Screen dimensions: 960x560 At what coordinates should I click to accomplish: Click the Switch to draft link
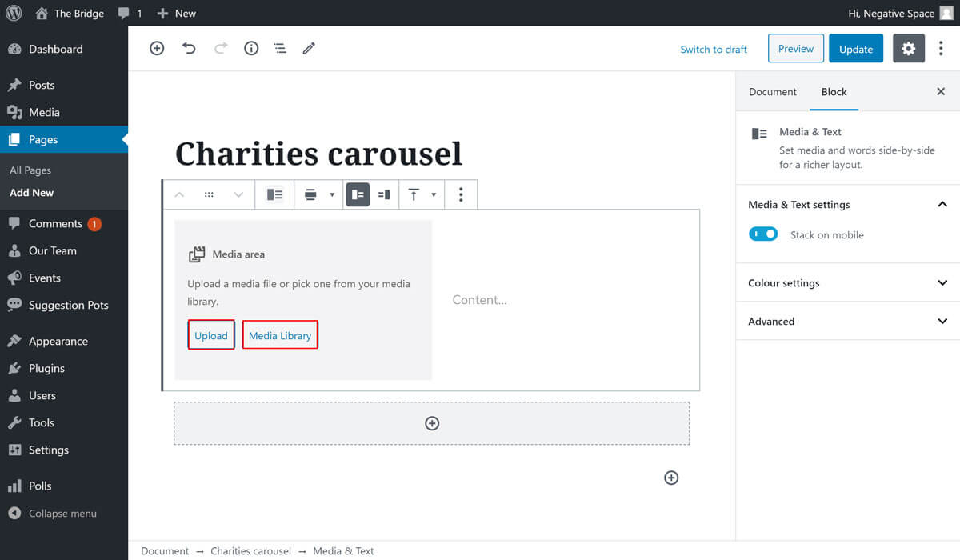[x=714, y=50]
